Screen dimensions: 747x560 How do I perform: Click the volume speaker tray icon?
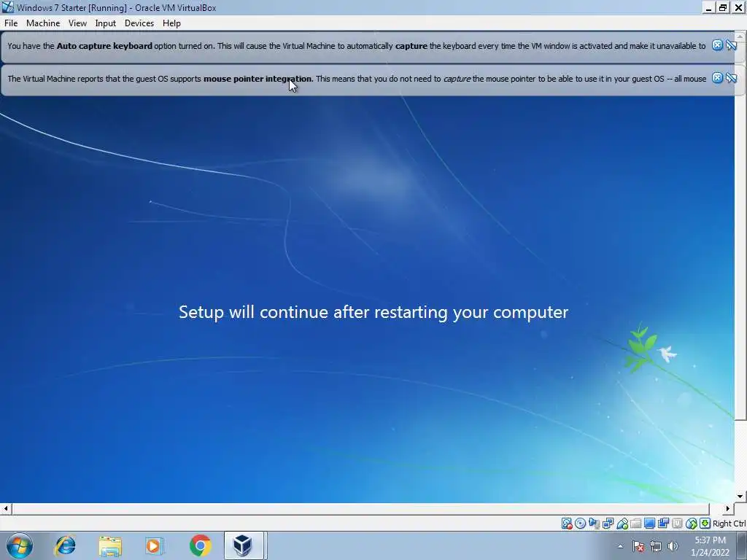[673, 546]
